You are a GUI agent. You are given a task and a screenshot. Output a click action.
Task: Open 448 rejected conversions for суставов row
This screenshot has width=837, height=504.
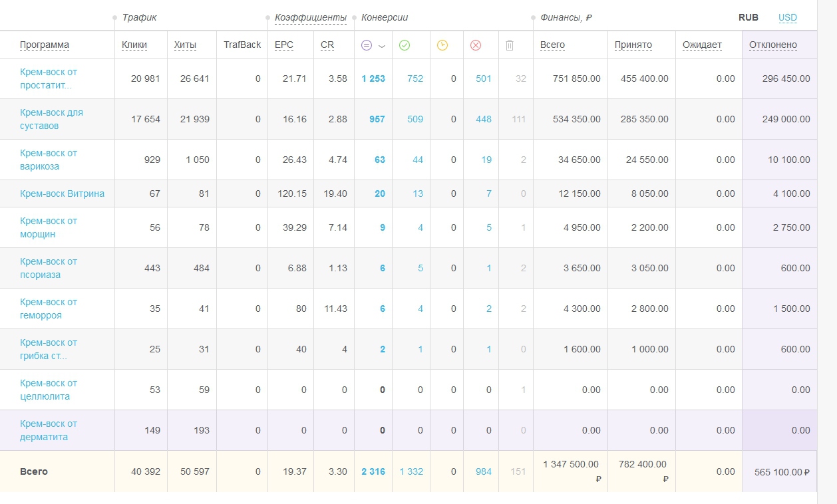[x=484, y=119]
